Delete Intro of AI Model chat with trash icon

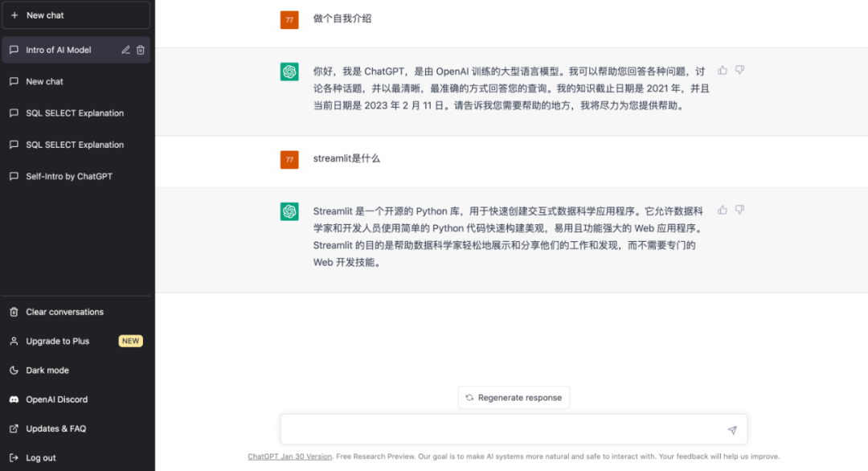coord(141,50)
